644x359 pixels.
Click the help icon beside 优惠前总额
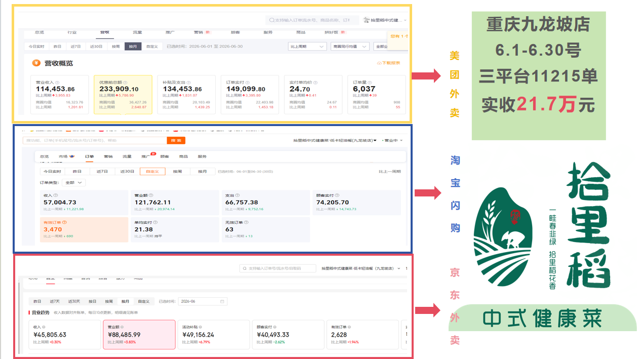coord(126,83)
